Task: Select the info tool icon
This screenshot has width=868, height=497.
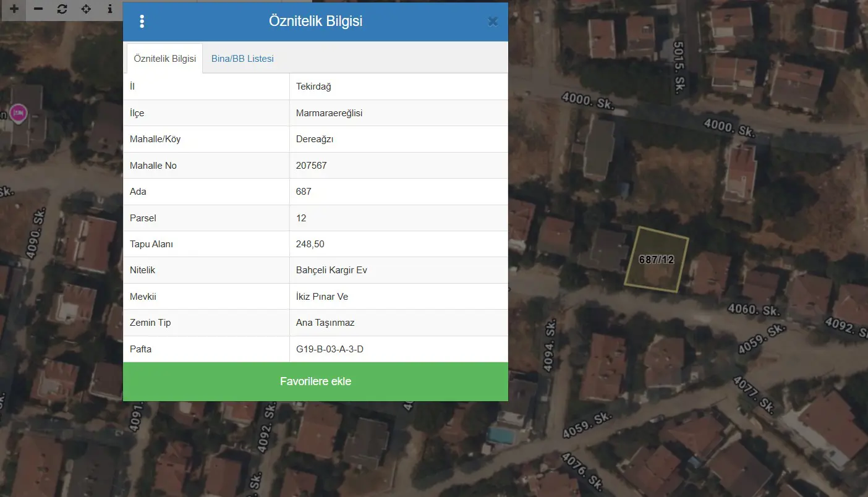Action: tap(110, 9)
